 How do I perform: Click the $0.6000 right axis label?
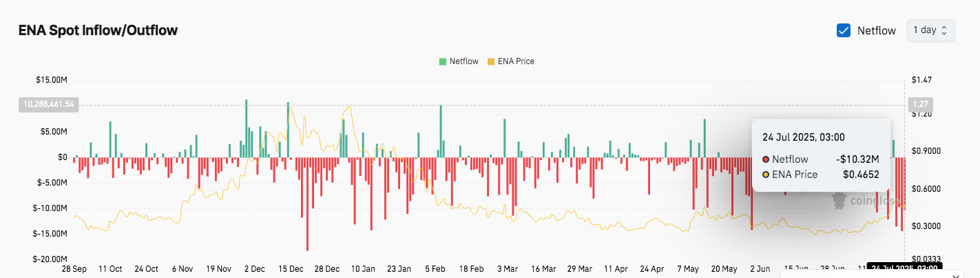pos(925,189)
